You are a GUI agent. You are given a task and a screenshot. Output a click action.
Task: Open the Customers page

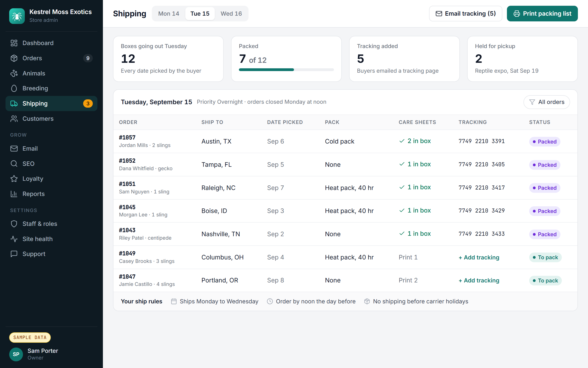tap(51, 118)
